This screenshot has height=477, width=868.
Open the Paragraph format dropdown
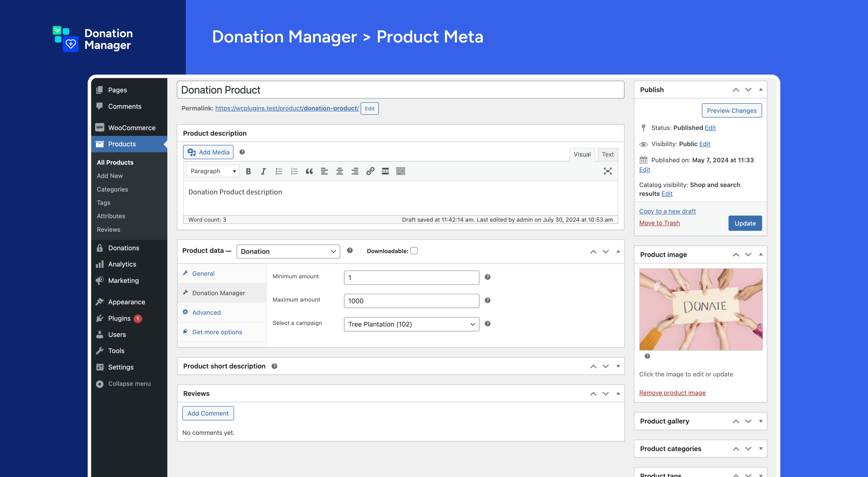click(x=213, y=171)
